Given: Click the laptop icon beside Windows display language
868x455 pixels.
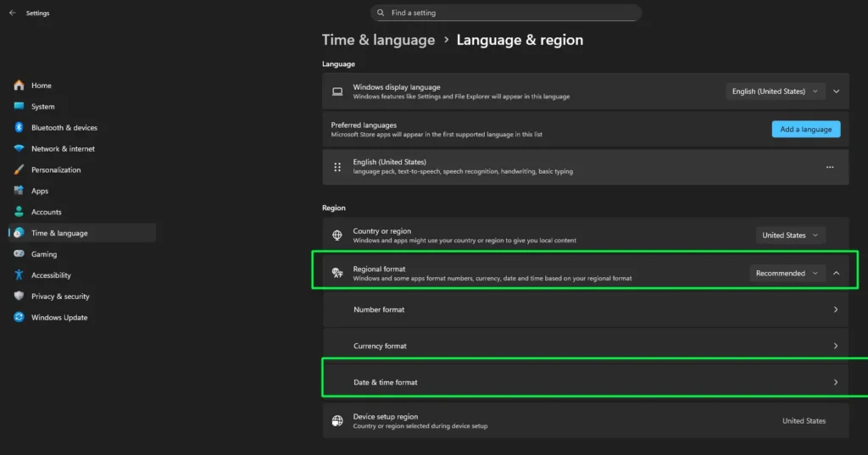Looking at the screenshot, I should point(337,92).
